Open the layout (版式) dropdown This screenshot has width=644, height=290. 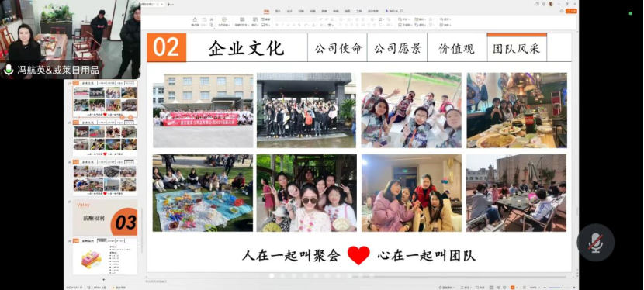click(x=255, y=25)
